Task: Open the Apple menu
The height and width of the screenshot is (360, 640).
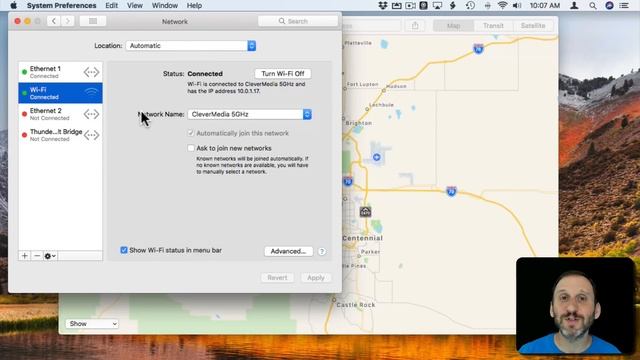Action: (13, 5)
